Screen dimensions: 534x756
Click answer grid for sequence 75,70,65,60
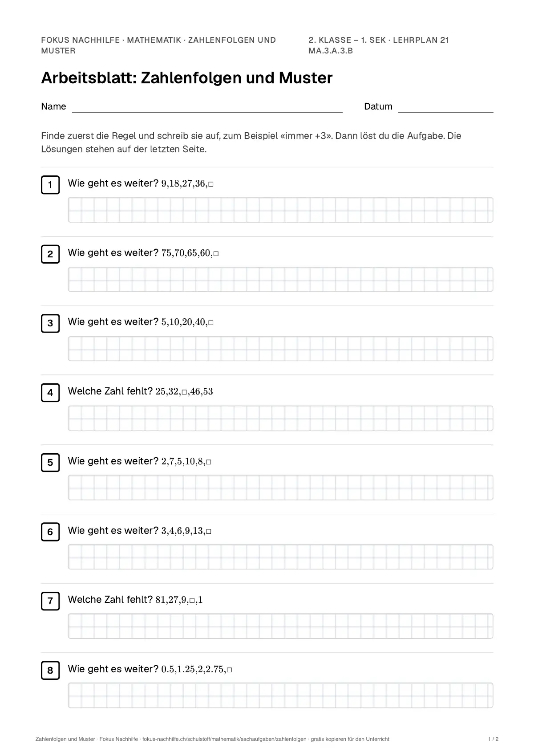280,279
